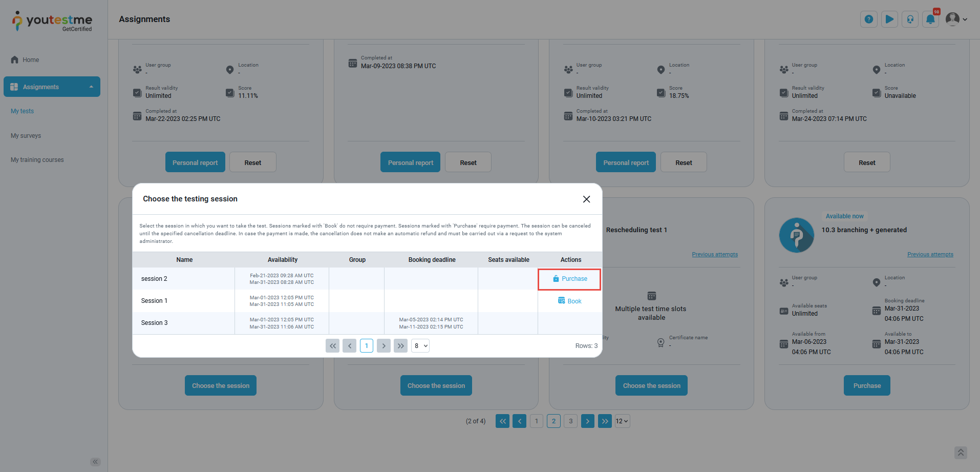The width and height of the screenshot is (980, 472).
Task: Reset the test scored 11.11%
Action: 253,162
